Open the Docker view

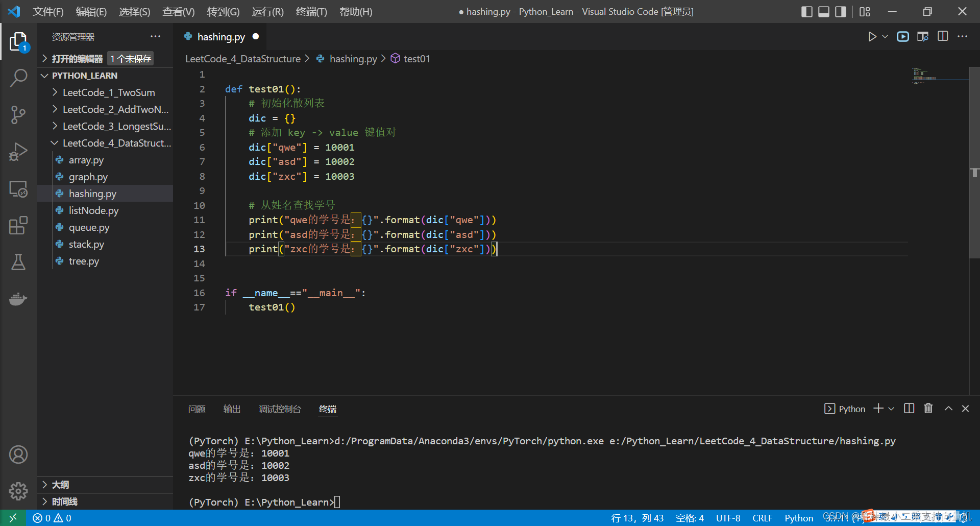18,299
